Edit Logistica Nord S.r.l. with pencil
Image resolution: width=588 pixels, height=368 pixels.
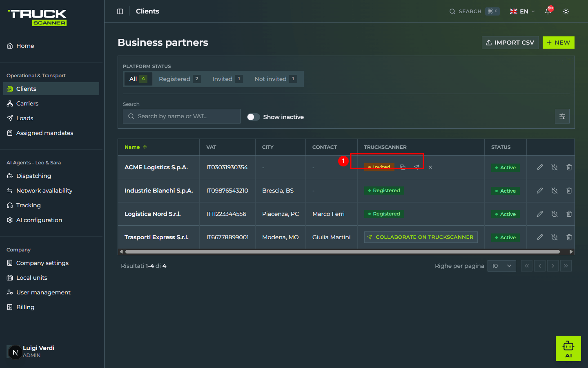coord(540,214)
